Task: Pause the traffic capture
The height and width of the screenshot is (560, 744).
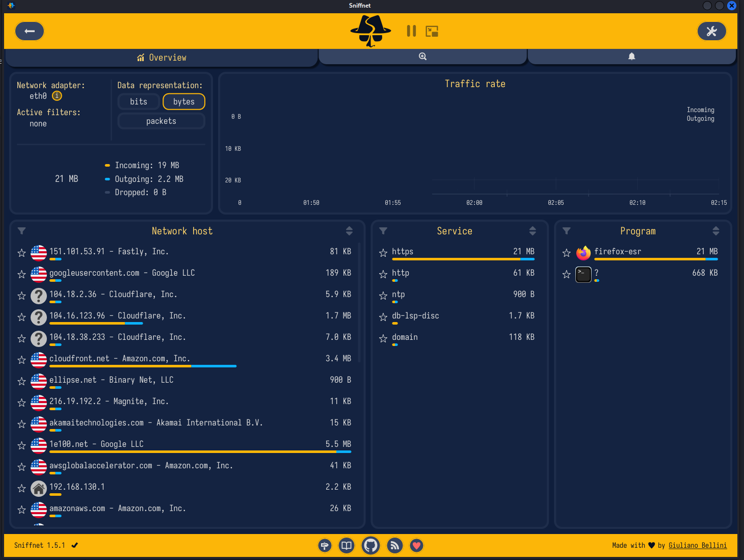Action: pyautogui.click(x=411, y=31)
